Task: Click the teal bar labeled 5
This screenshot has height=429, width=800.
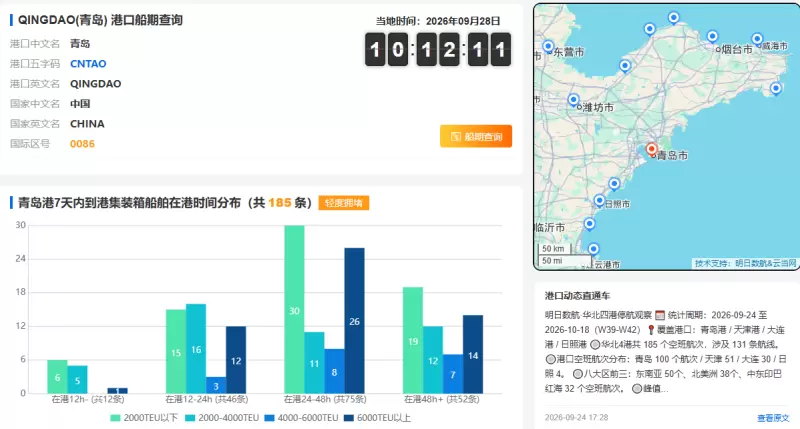Action: (x=77, y=380)
